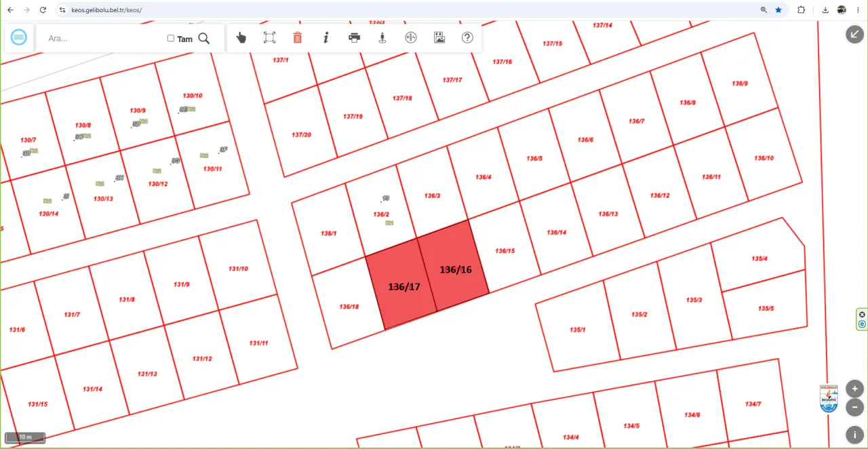The image size is (868, 449).
Task: Zoom in the map with plus button
Action: 854,389
